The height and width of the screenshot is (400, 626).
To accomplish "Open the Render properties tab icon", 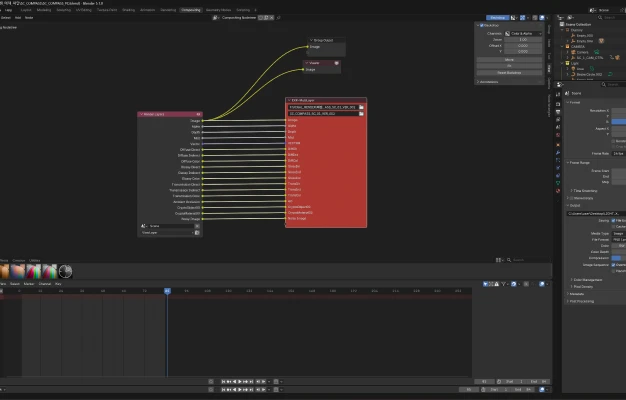I will coord(558,104).
